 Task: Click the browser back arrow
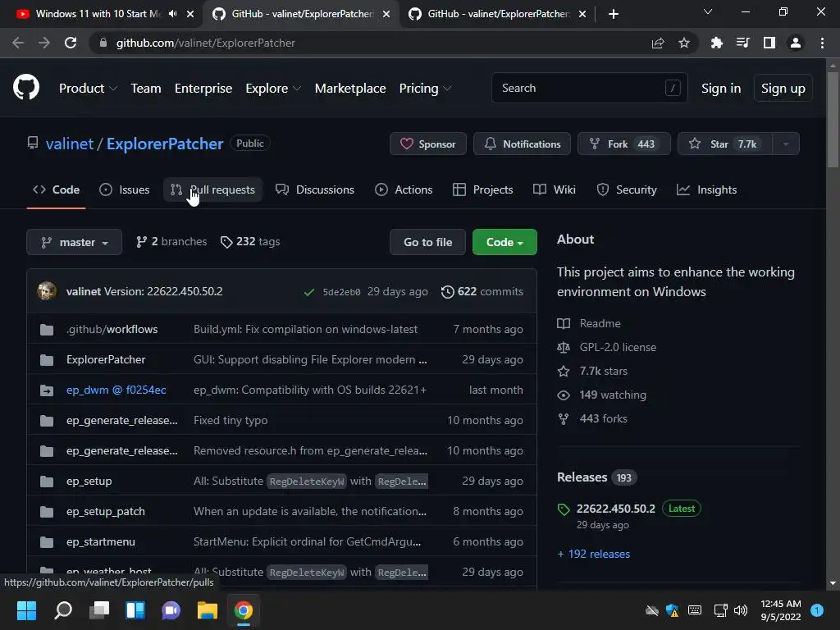(18, 43)
